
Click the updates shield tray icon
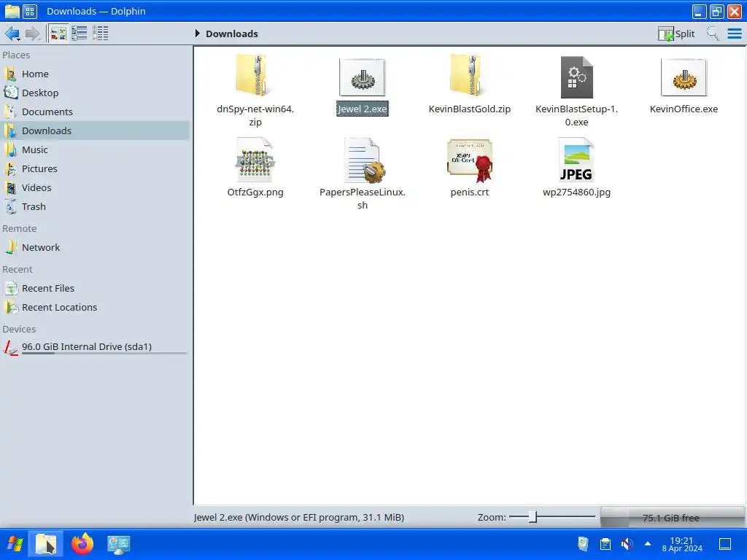[x=583, y=544]
